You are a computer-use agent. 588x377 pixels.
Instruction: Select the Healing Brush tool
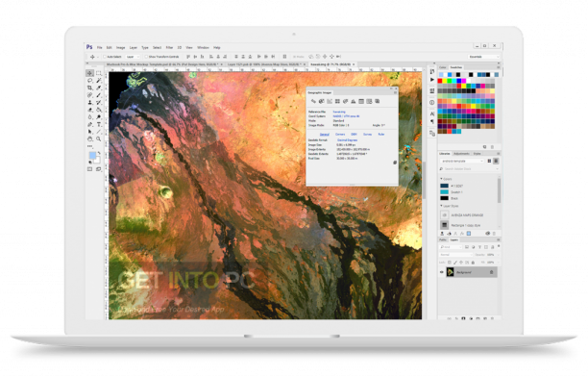(89, 95)
